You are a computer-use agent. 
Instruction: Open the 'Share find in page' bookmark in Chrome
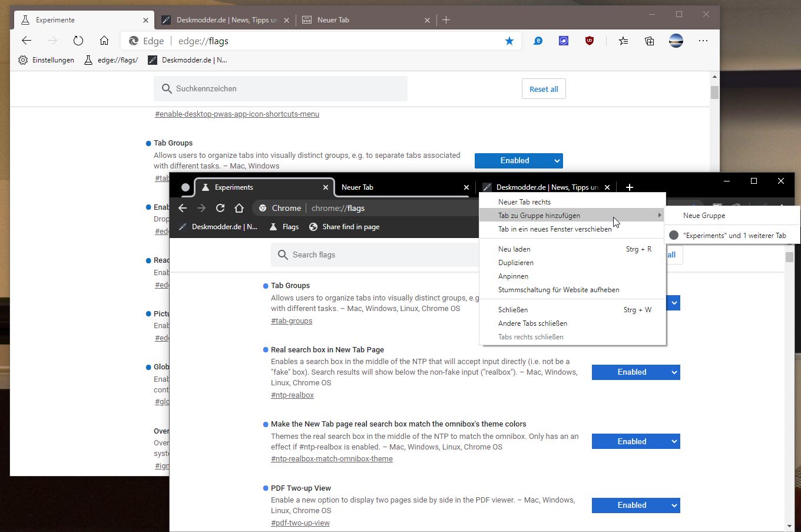click(x=344, y=227)
